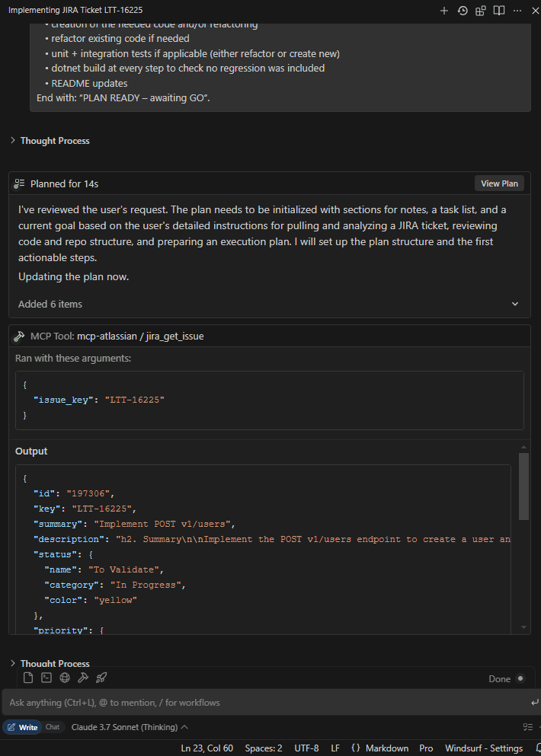Change the Markdown language mode
The width and height of the screenshot is (541, 756).
[x=386, y=748]
